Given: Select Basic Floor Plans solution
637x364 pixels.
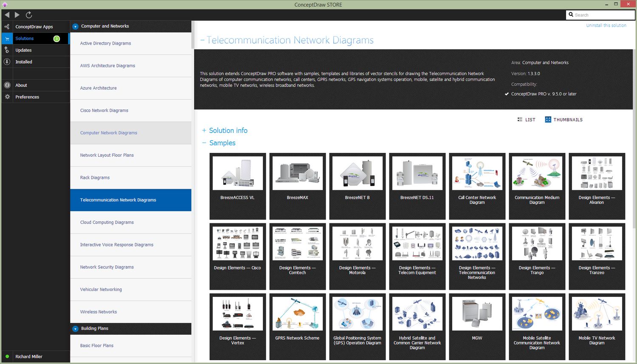Looking at the screenshot, I should [131, 346].
